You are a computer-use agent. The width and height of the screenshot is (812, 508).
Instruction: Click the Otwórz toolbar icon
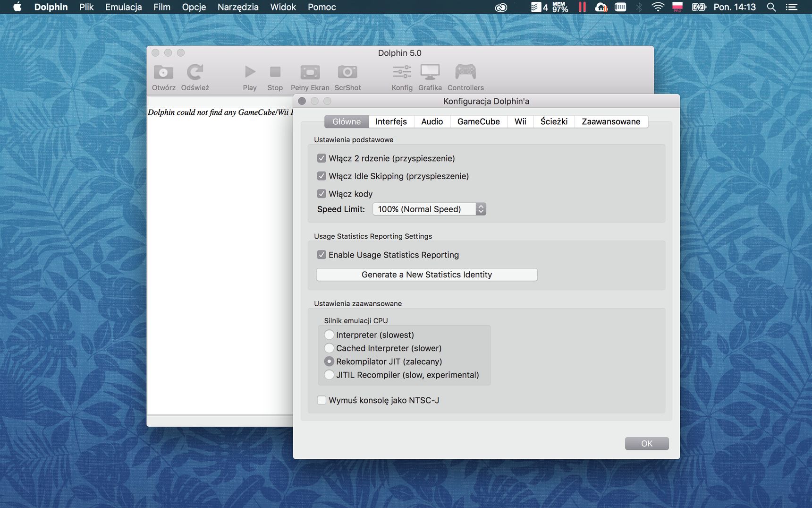163,72
